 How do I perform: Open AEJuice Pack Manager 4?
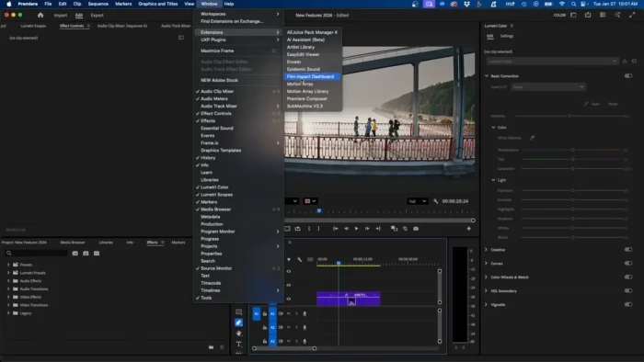tap(312, 32)
